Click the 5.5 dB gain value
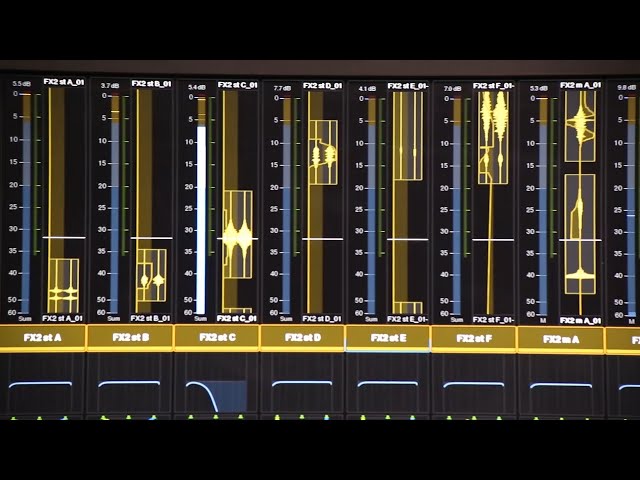Image resolution: width=640 pixels, height=480 pixels. pyautogui.click(x=22, y=84)
